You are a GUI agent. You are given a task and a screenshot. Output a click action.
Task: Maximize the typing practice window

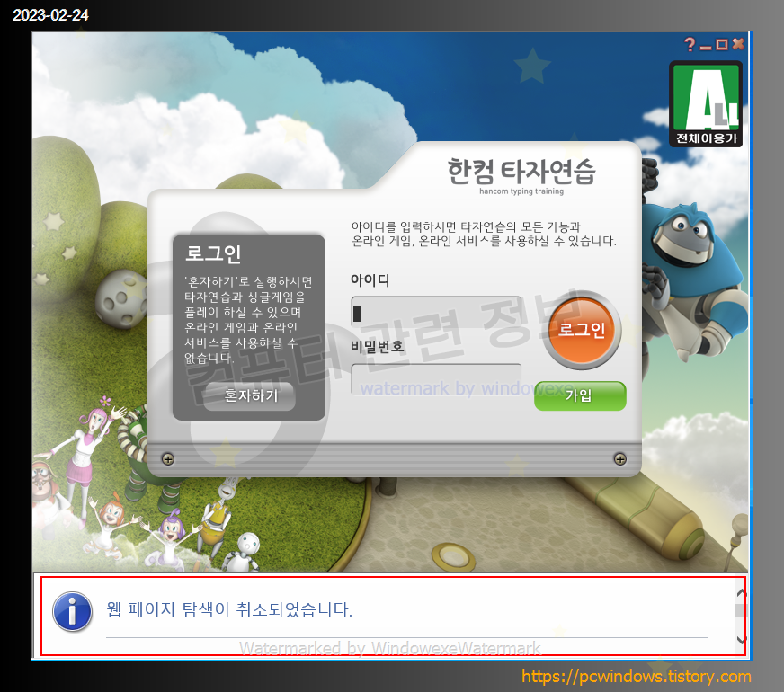coord(721,44)
